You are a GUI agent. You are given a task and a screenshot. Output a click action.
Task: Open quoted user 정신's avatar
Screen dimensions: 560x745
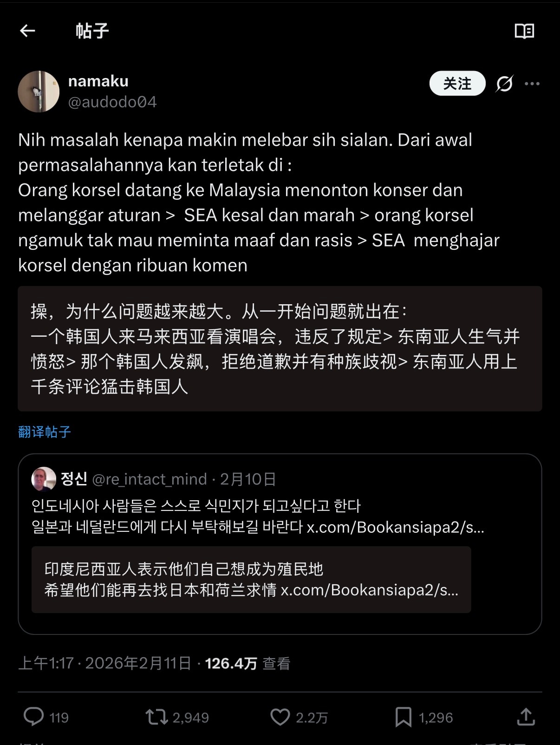(44, 479)
